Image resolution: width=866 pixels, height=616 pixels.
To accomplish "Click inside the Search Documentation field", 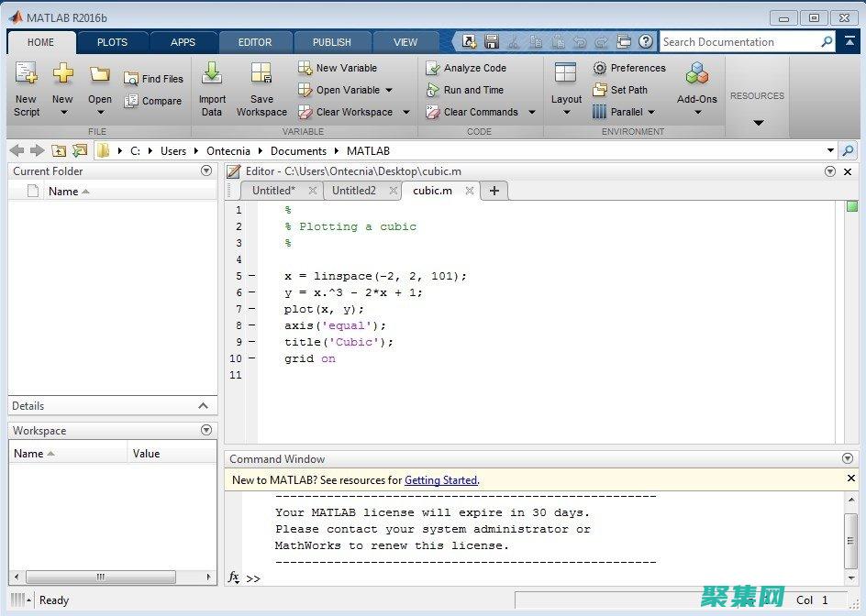I will 743,41.
